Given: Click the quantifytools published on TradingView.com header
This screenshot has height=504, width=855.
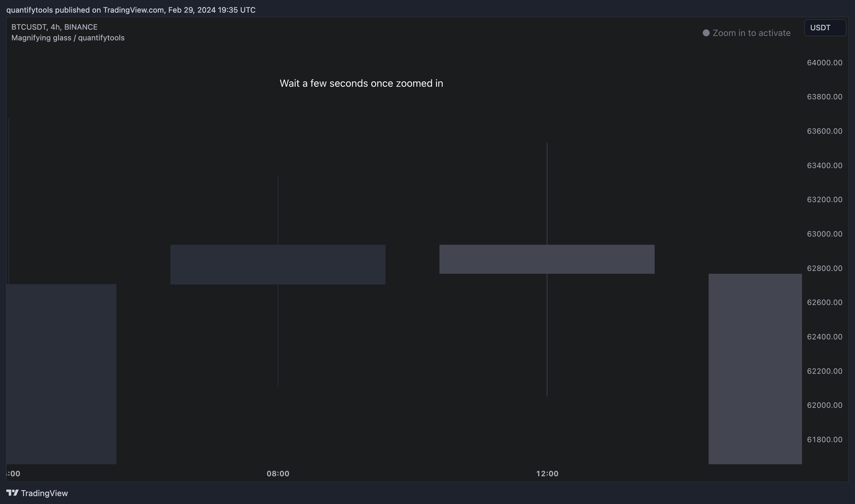Looking at the screenshot, I should click(x=131, y=10).
